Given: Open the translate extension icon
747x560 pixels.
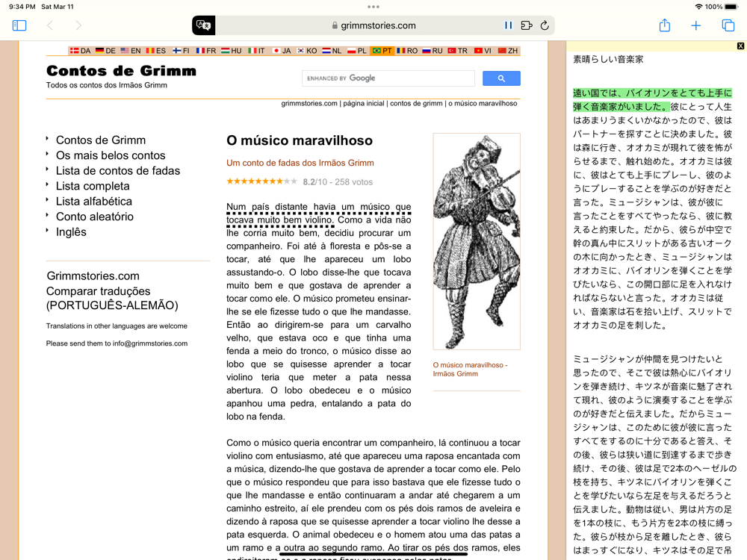Looking at the screenshot, I should tap(203, 25).
